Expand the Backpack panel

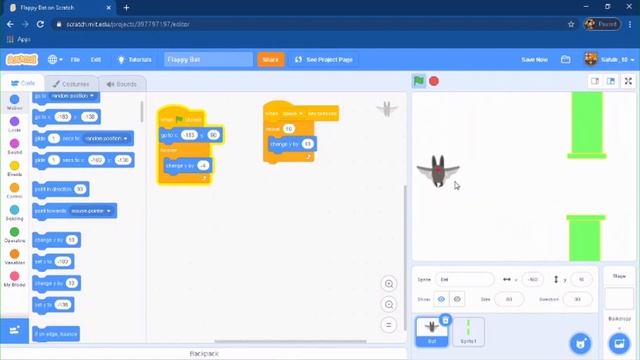(204, 353)
